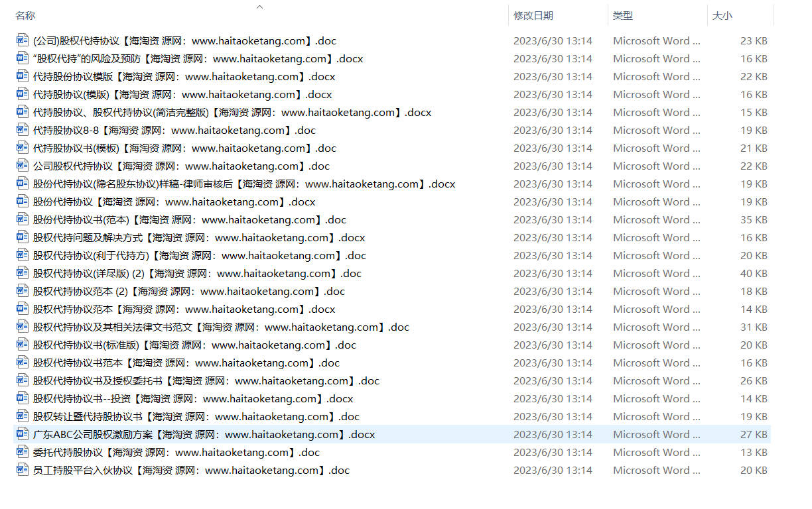This screenshot has width=812, height=509.
Task: Click the 26 KB size of 股权代持协议书及授权委托书
Action: click(754, 380)
